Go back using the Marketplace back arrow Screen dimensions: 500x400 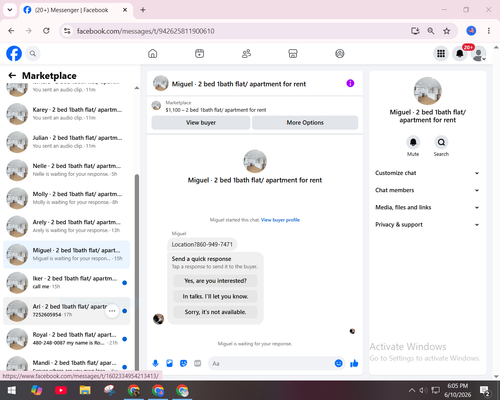pos(12,75)
